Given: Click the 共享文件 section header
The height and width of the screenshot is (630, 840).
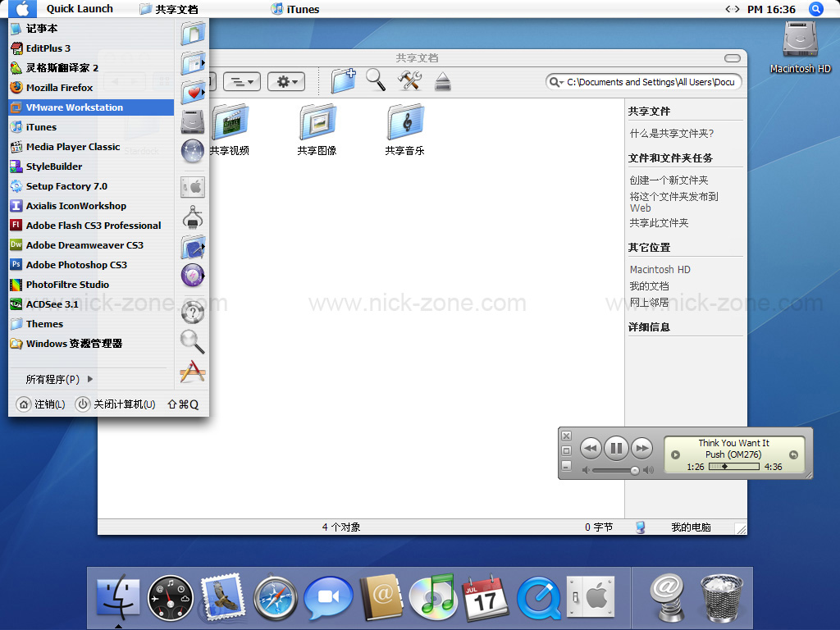Looking at the screenshot, I should (x=650, y=112).
